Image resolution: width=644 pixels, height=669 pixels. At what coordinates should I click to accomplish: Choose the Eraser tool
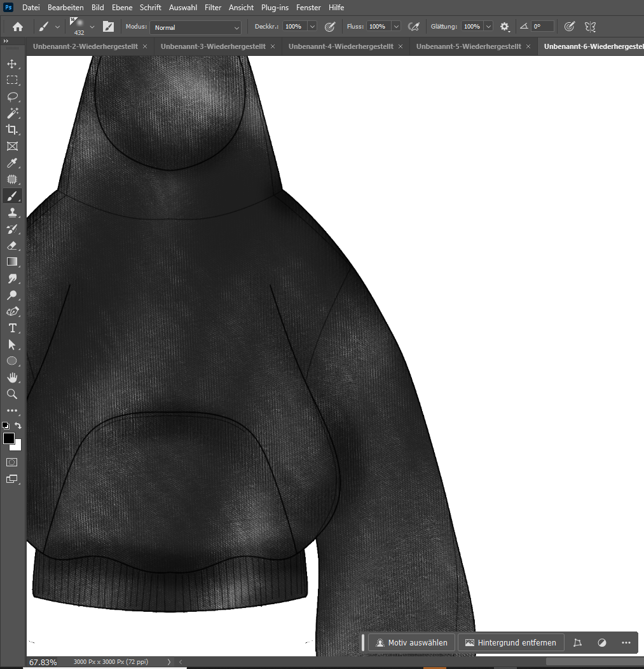tap(12, 245)
